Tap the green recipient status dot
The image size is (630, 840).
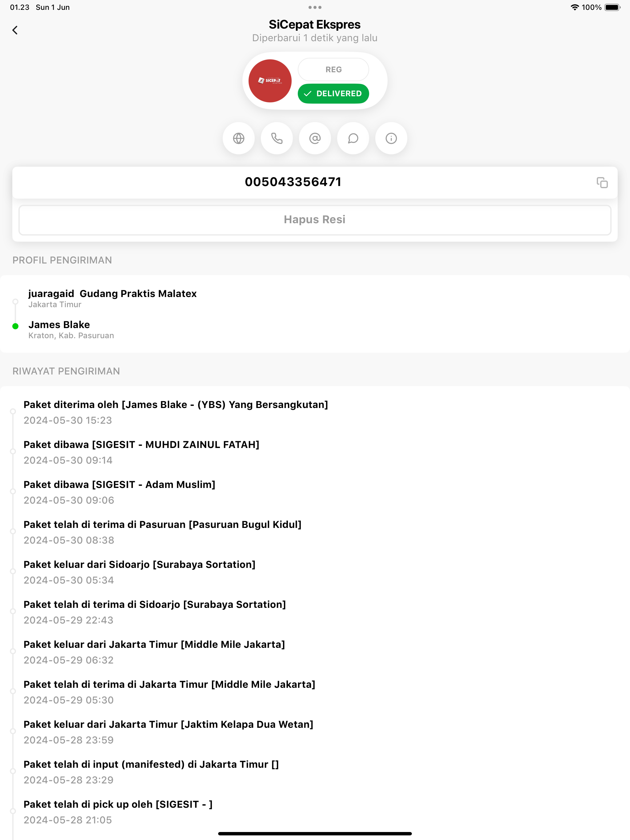[x=15, y=326]
